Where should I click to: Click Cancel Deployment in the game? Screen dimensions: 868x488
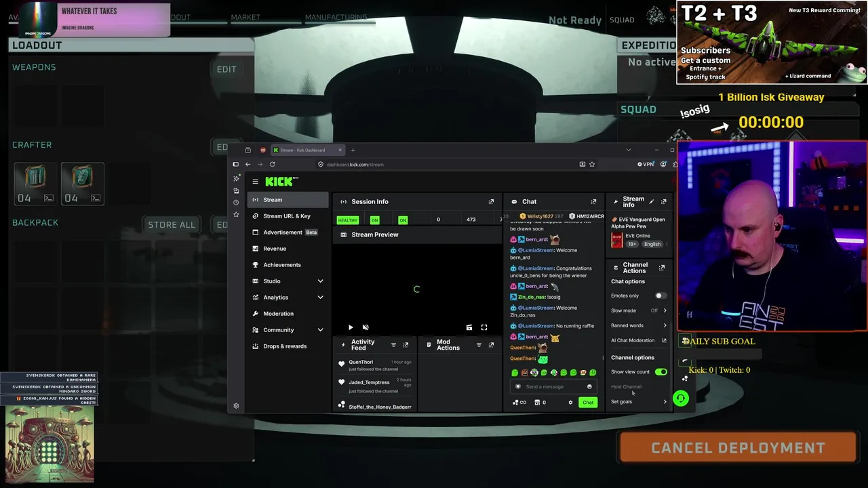738,447
